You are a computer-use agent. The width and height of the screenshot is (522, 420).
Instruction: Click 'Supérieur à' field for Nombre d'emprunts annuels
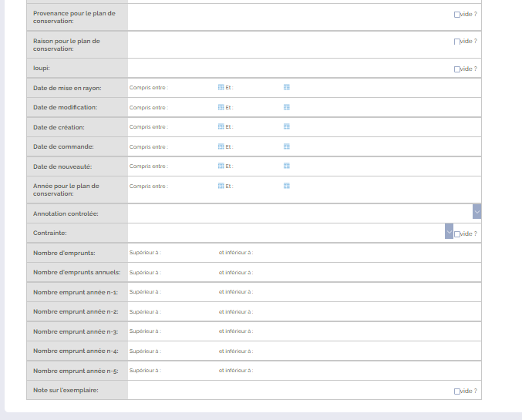click(x=190, y=272)
